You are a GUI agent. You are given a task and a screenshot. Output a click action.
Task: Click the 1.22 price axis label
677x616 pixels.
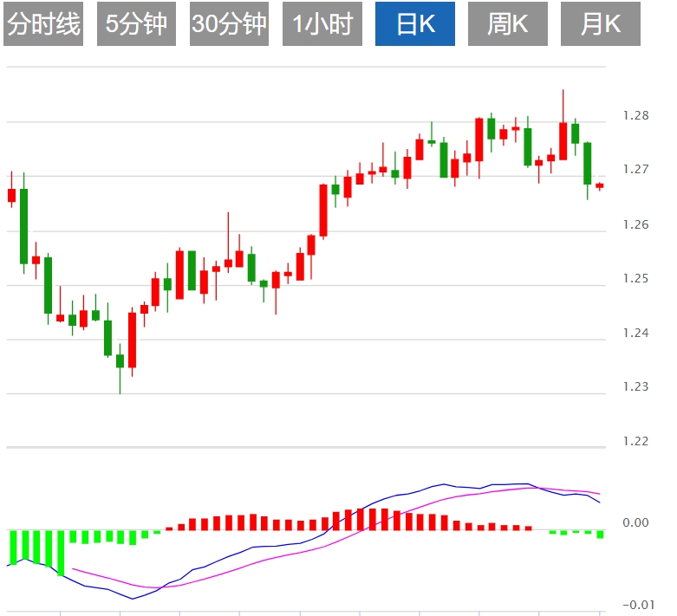click(x=635, y=441)
